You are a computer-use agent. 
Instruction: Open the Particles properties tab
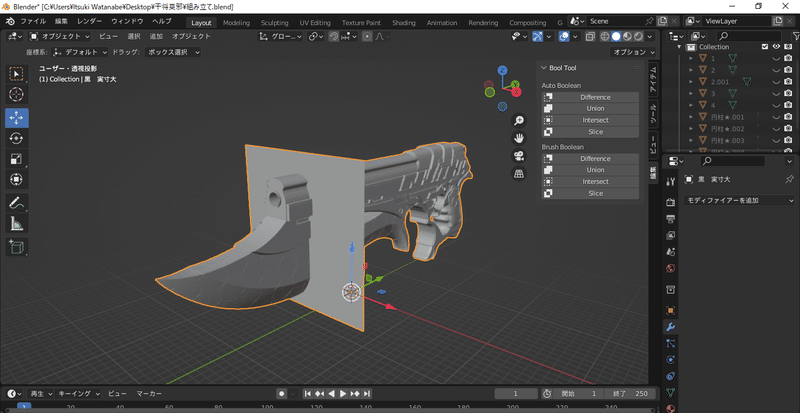(671, 343)
